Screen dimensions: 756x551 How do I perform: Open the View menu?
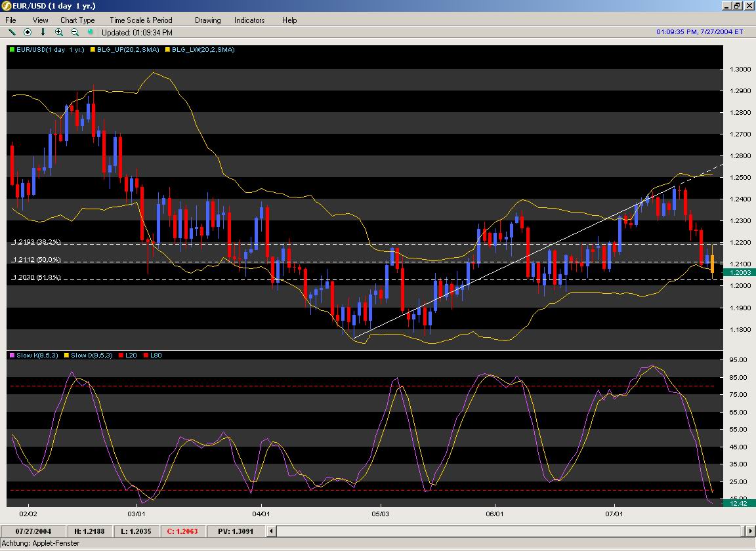(40, 20)
